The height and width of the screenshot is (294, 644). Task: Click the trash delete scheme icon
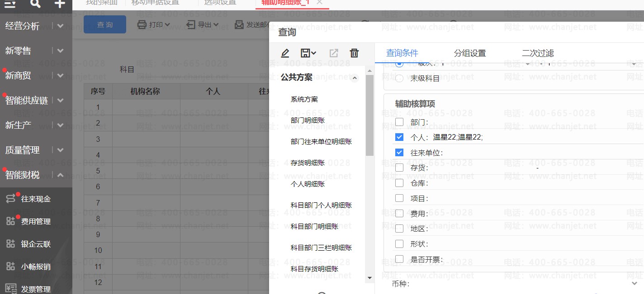click(x=354, y=53)
